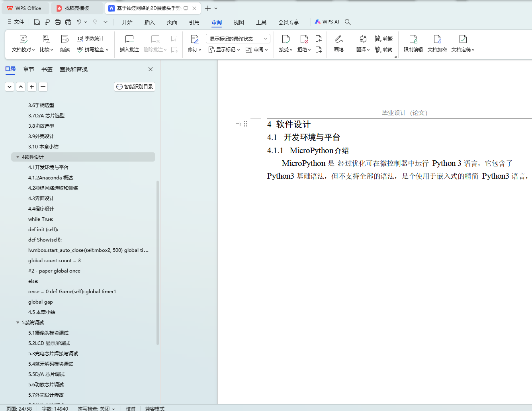Switch to the 引用 ribbon tab

pyautogui.click(x=194, y=22)
